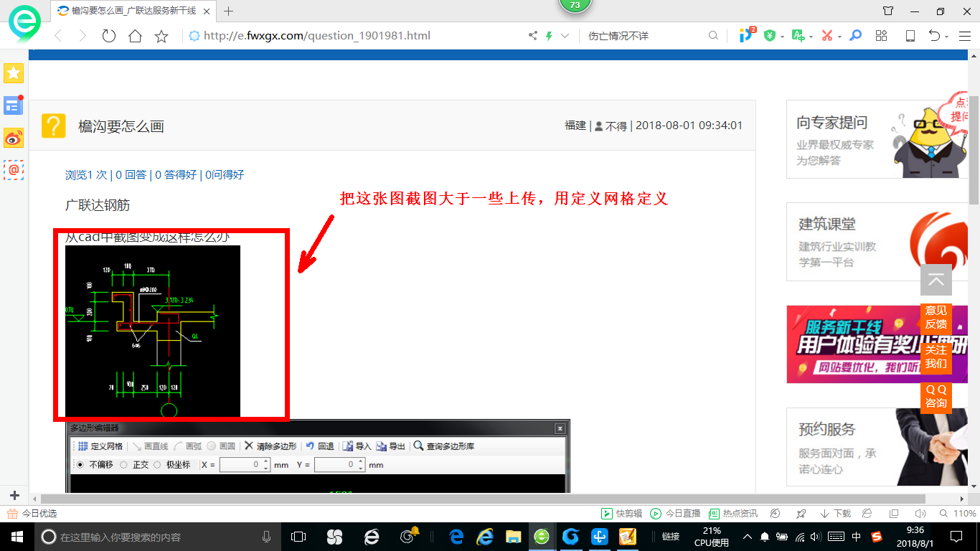Click 快剪辑 in the status bar
This screenshot has height=551, width=980.
coord(621,514)
